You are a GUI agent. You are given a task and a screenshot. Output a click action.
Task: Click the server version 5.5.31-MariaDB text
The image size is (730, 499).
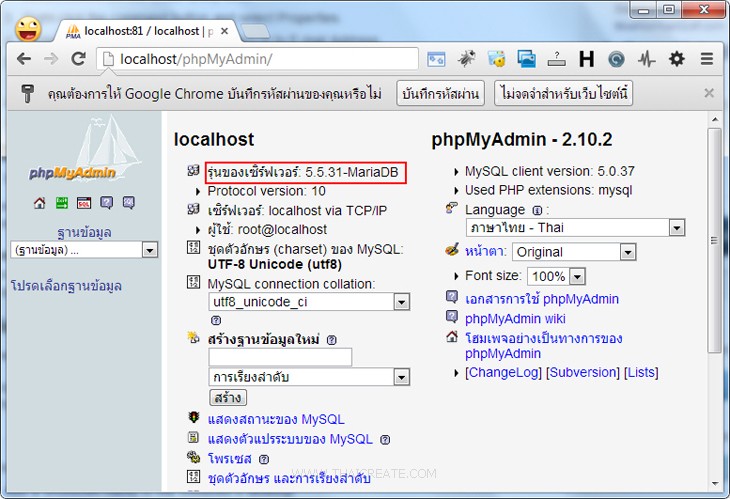[303, 172]
